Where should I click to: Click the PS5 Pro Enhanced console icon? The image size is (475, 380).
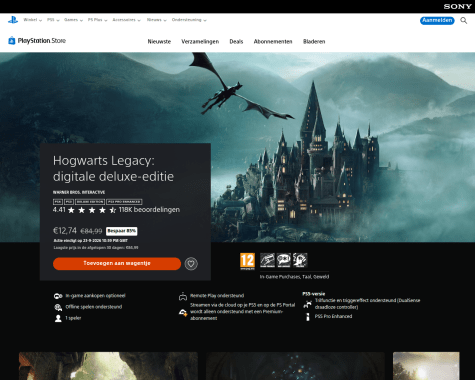pos(307,317)
